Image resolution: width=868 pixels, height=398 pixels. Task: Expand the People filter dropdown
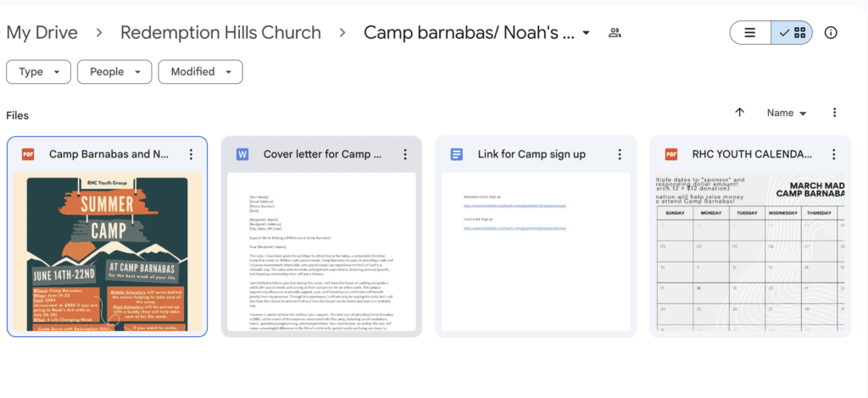click(x=114, y=72)
